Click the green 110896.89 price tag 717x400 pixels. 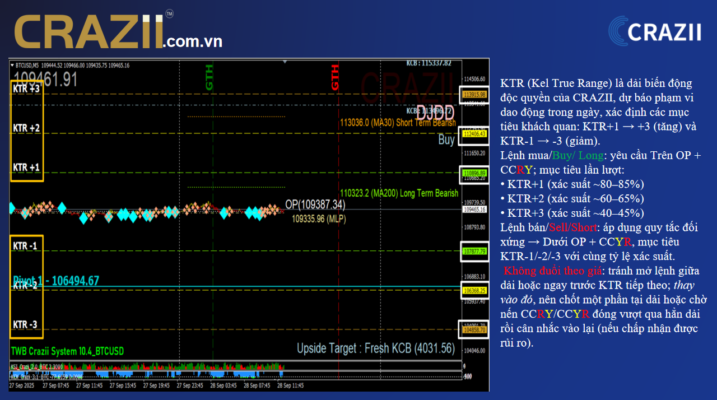coord(475,173)
